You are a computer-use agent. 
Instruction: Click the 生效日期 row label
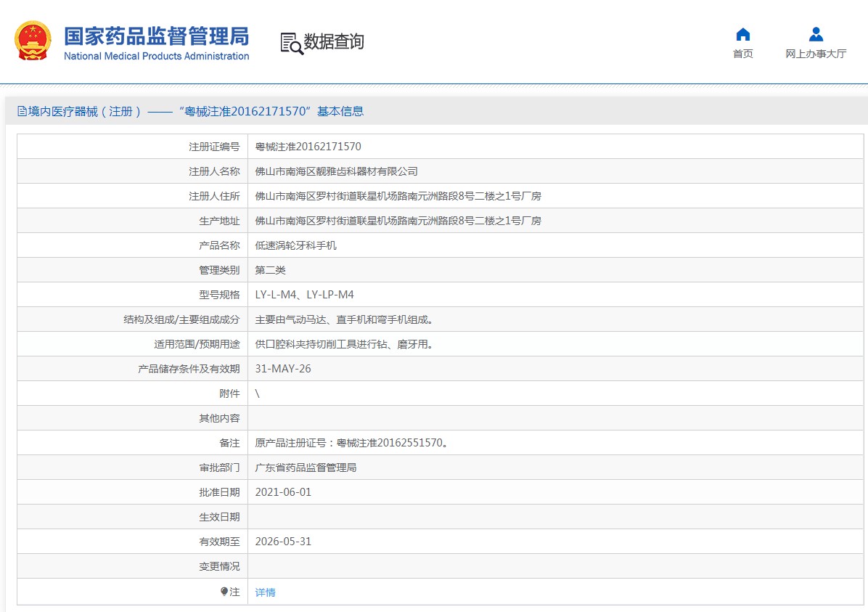pos(219,517)
